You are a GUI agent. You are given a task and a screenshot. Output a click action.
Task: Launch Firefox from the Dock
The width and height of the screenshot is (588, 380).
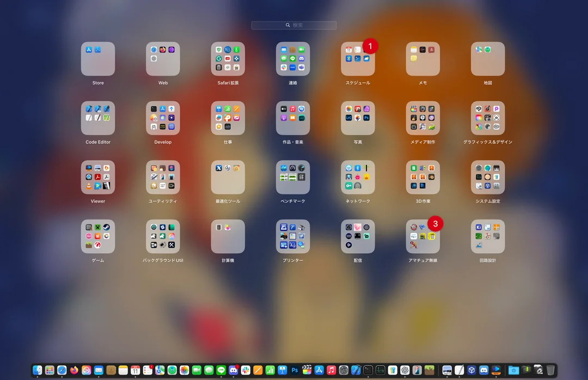point(74,370)
